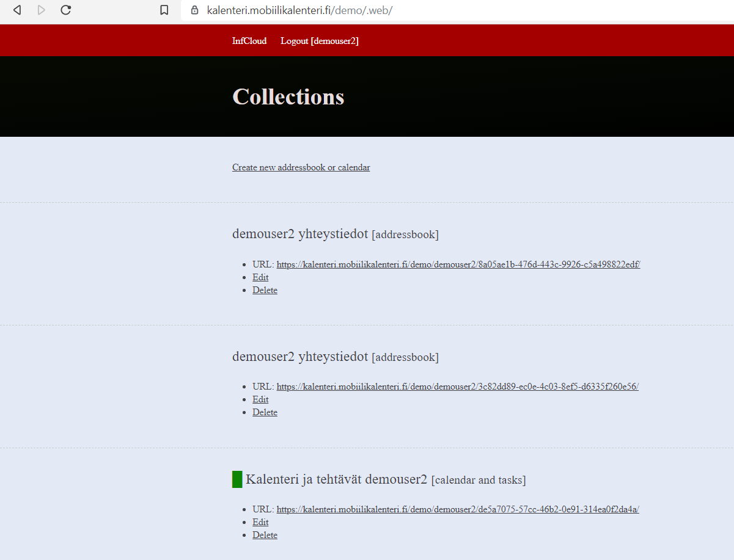Reload the page with the refresh icon
Image resolution: width=734 pixels, height=560 pixels.
click(66, 10)
